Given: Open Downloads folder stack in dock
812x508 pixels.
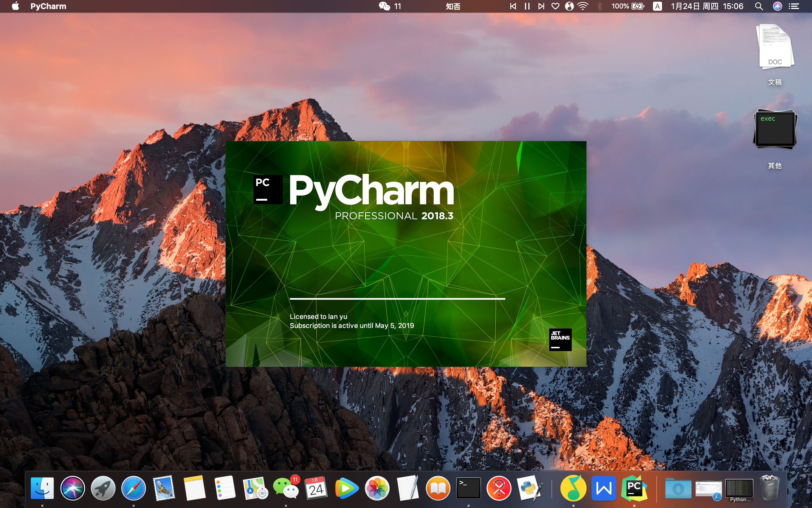Looking at the screenshot, I should point(678,489).
